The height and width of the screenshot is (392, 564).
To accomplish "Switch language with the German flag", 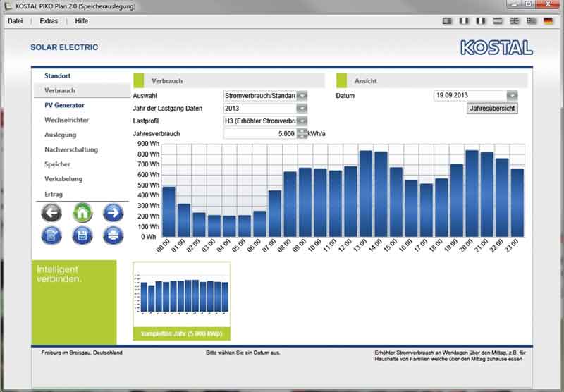I will point(548,21).
